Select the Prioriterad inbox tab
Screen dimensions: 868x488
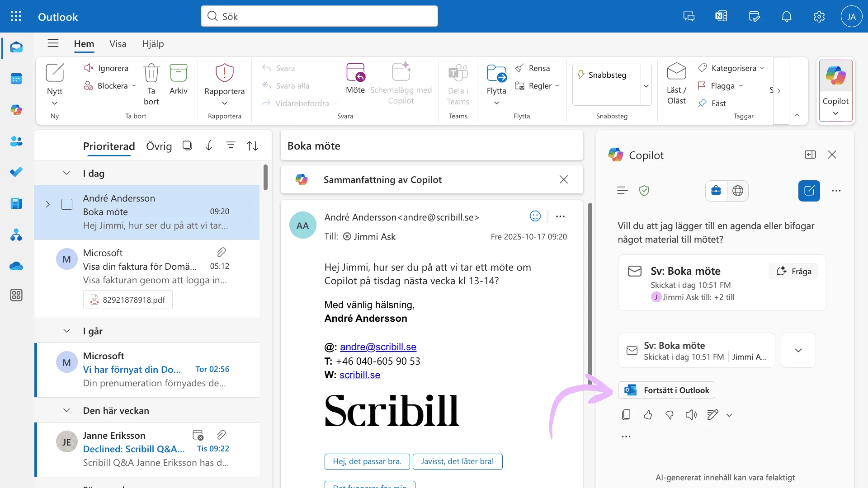[x=109, y=146]
